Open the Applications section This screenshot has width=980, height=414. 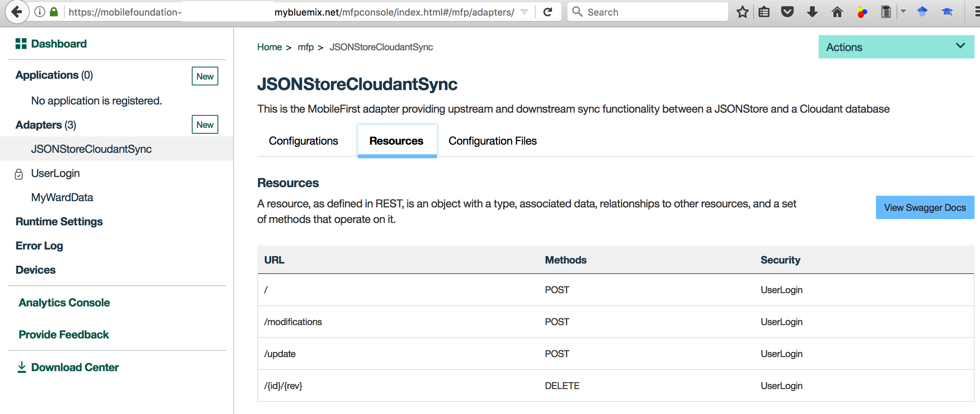54,75
